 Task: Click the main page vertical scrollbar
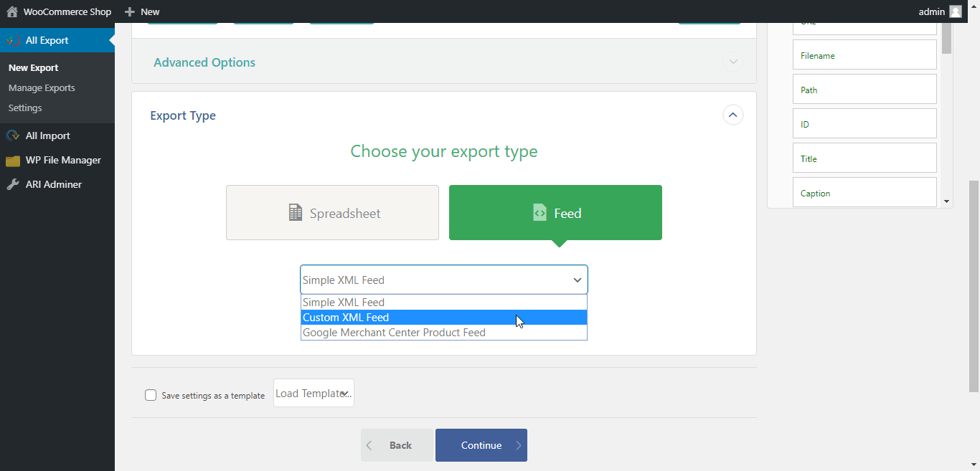click(x=974, y=286)
